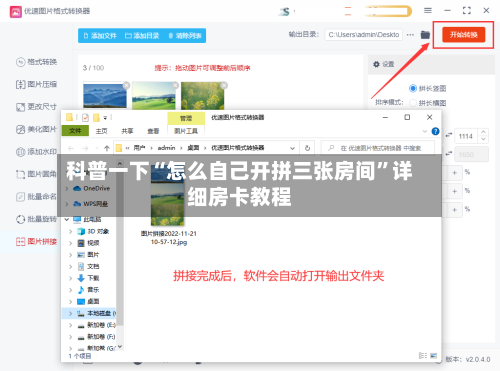The height and width of the screenshot is (371, 500).
Task: Open the 格式转换 sidebar section
Action: click(36, 62)
